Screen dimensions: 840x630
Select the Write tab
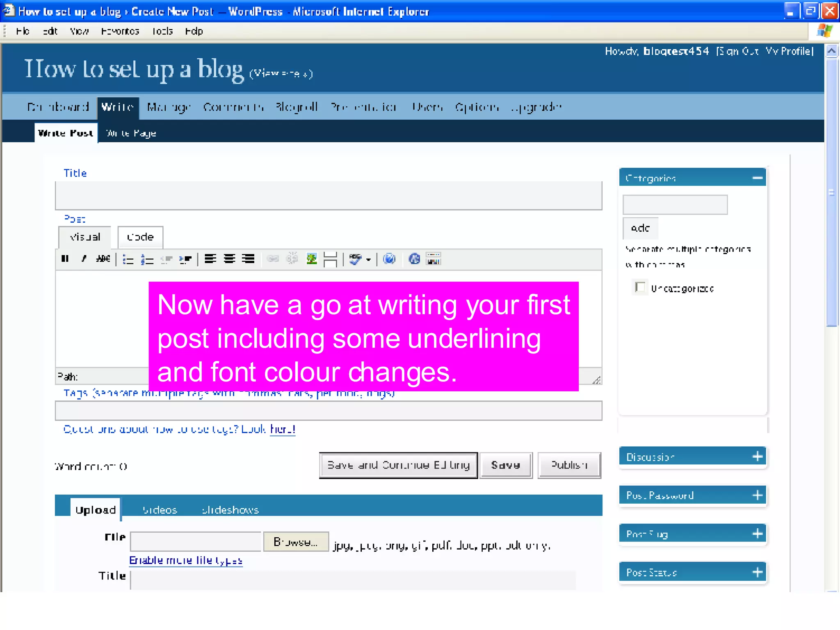(x=118, y=107)
